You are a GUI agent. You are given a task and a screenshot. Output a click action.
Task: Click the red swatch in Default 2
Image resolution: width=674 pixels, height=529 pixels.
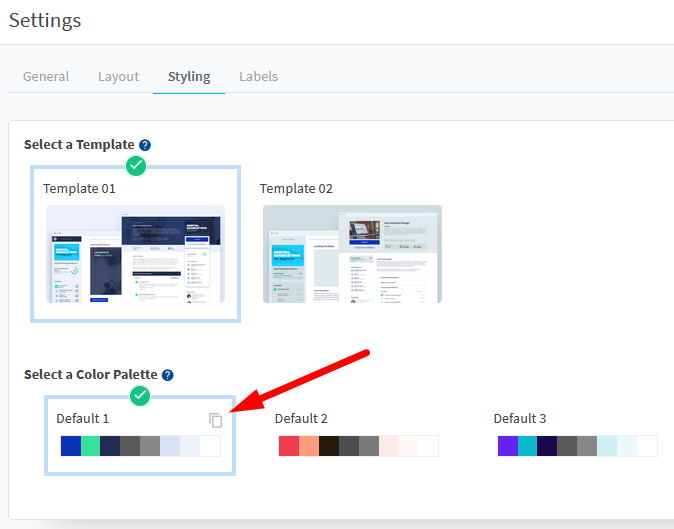tap(289, 446)
